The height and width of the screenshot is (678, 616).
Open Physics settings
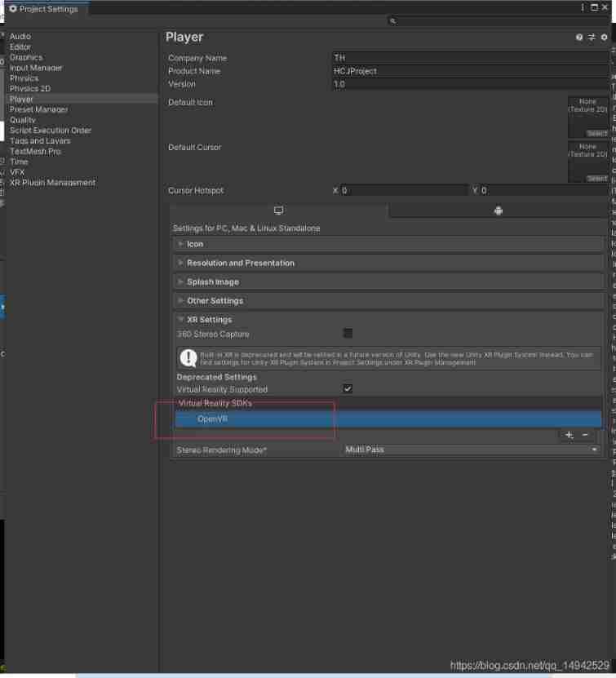(24, 78)
